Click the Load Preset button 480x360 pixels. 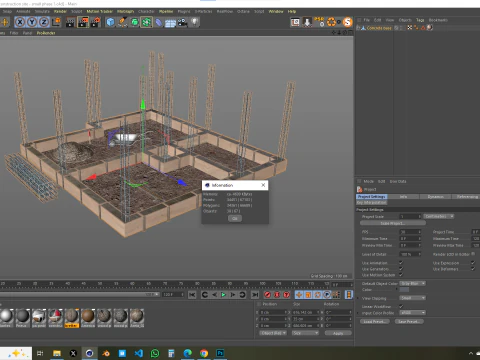click(x=375, y=321)
